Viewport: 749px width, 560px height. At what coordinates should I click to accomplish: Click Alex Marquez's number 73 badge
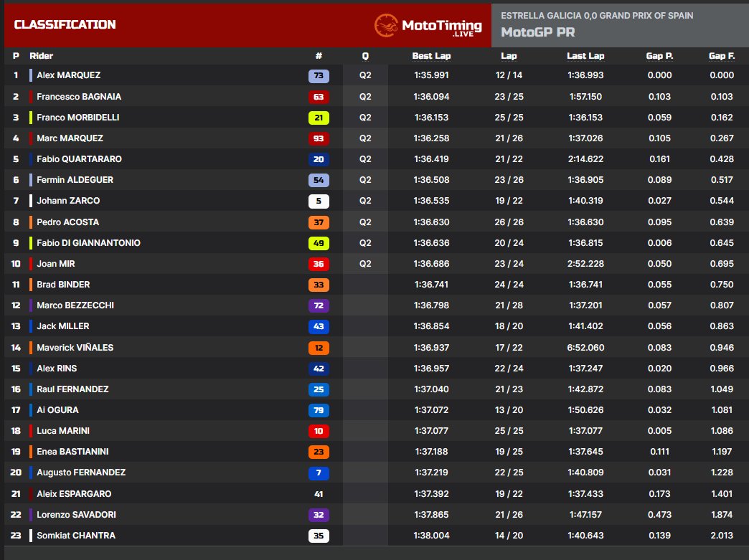[319, 75]
